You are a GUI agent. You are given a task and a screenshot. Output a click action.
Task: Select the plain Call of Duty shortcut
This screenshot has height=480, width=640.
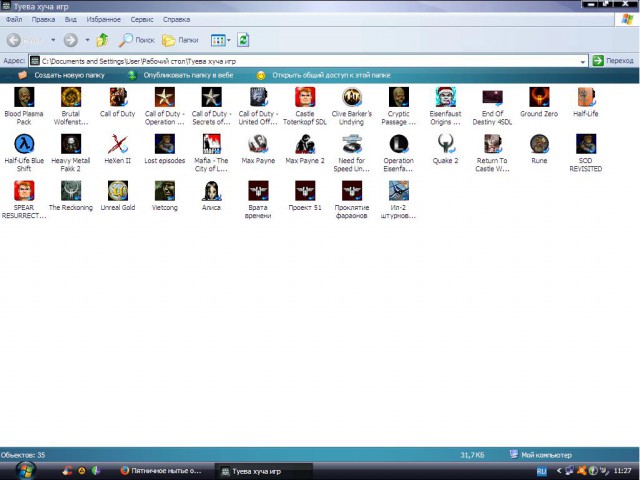click(x=118, y=97)
